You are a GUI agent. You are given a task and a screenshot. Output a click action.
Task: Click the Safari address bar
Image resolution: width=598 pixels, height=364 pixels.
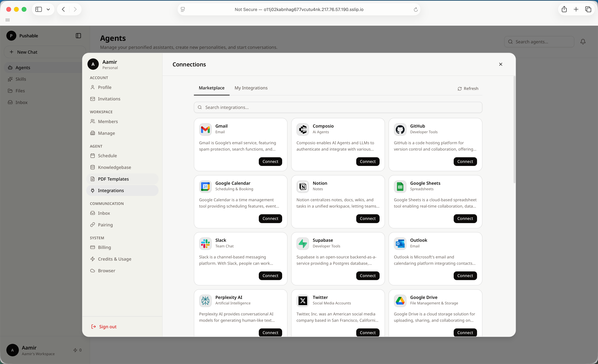point(299,9)
